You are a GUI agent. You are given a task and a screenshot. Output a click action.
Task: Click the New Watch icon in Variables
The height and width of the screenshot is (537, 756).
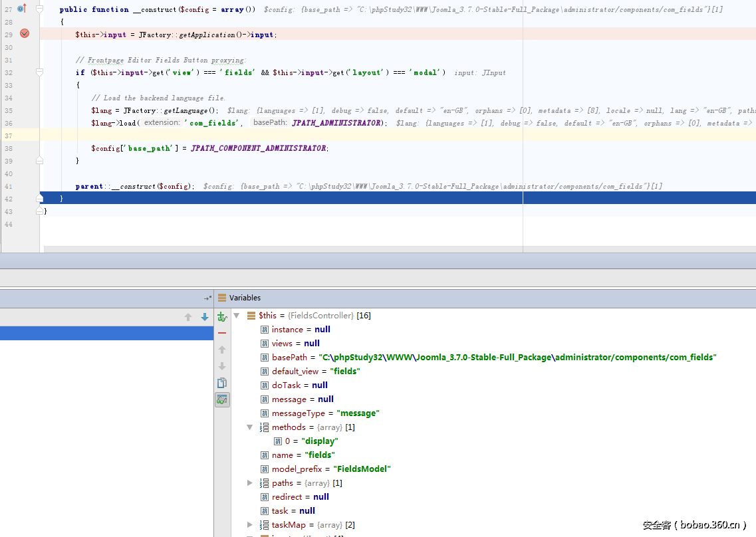(x=222, y=317)
